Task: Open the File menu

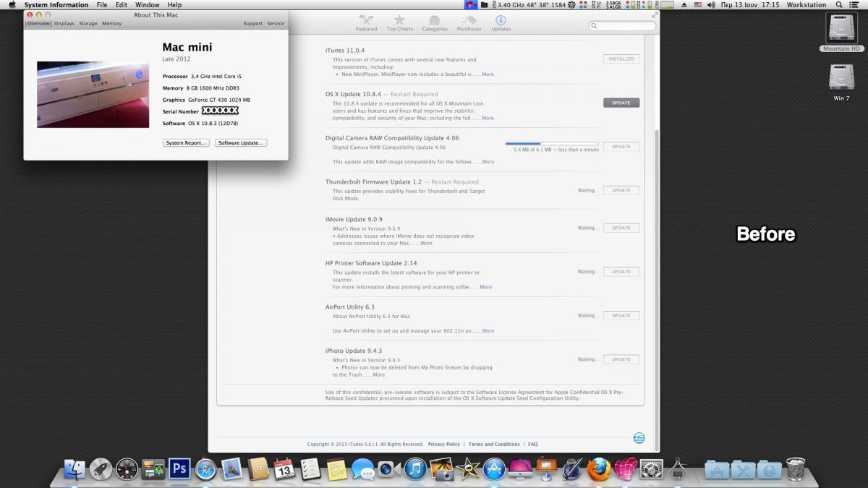Action: click(102, 4)
